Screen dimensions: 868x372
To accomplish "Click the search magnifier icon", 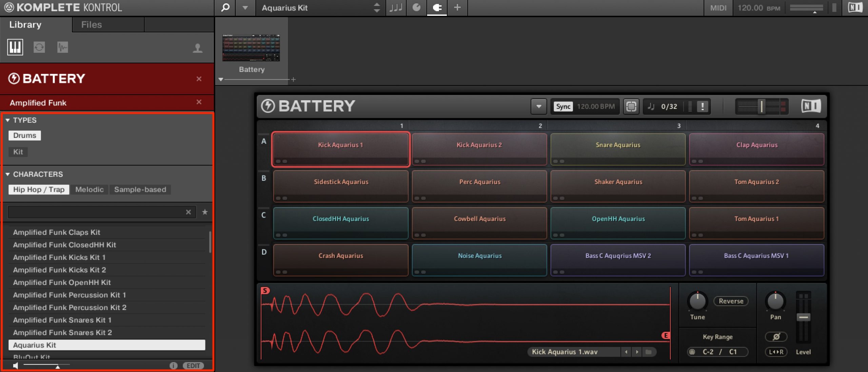I will [225, 7].
